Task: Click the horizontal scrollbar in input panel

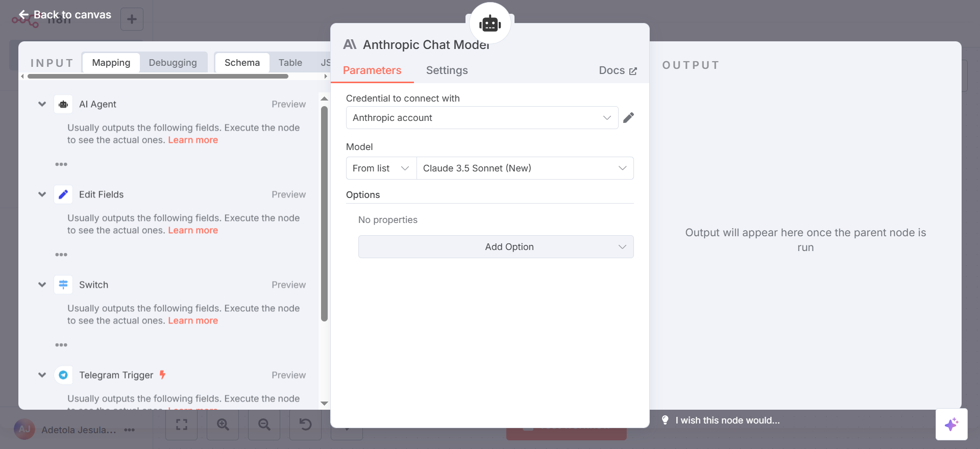Action: [158, 76]
